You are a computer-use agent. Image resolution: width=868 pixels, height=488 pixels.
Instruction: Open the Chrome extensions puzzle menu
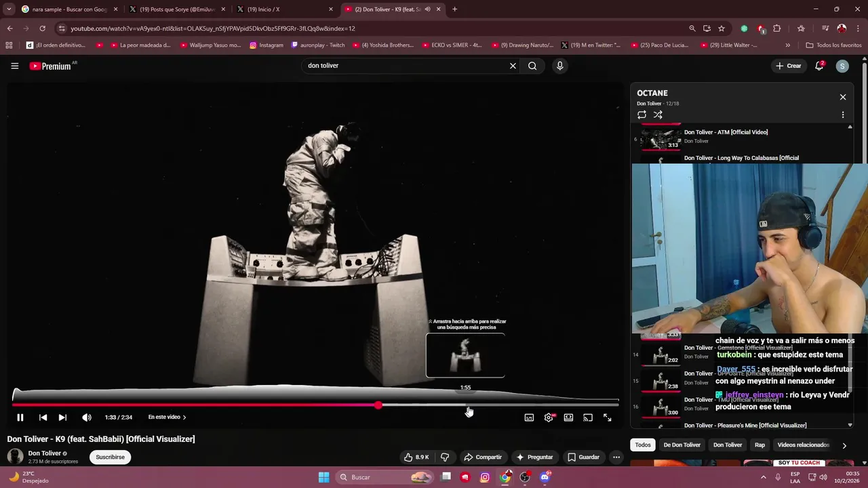click(x=777, y=28)
